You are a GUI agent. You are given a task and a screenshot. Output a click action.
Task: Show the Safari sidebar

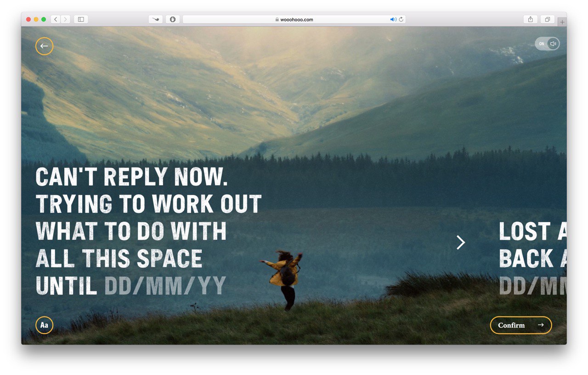(81, 19)
